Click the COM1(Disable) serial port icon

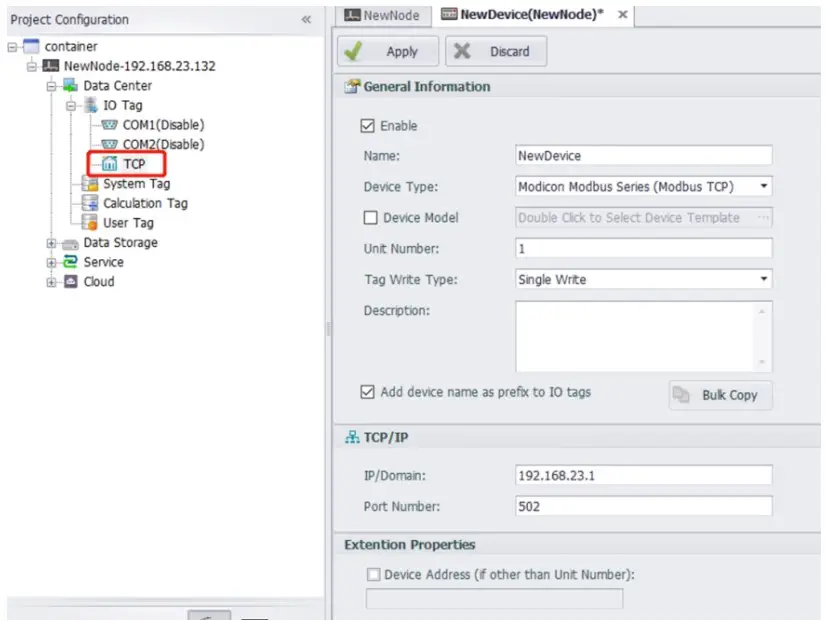tap(109, 125)
